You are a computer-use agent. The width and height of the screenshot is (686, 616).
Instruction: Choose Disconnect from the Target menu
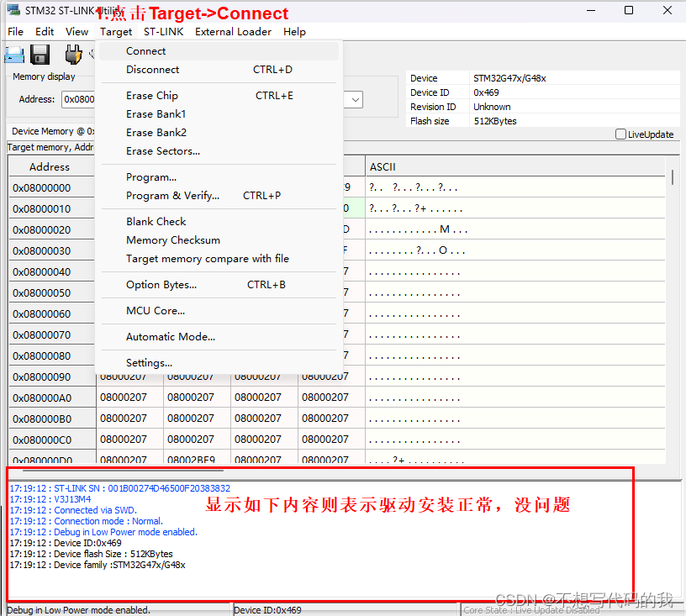(219, 70)
